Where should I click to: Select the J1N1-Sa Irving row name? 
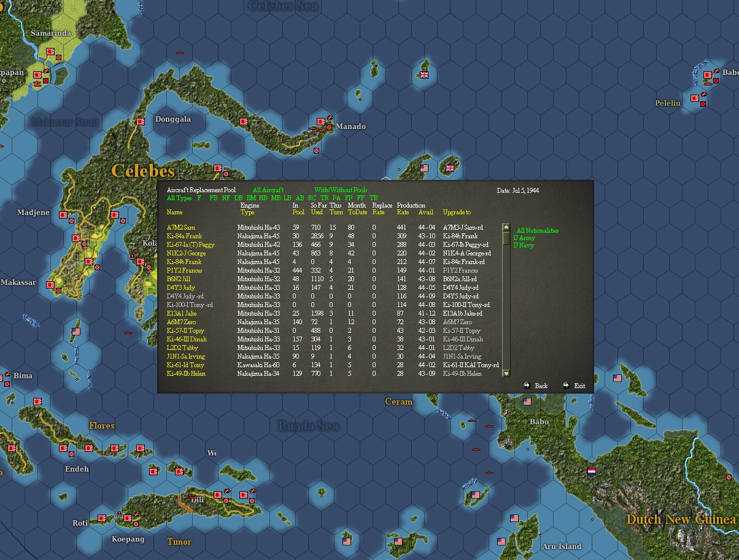[x=186, y=357]
